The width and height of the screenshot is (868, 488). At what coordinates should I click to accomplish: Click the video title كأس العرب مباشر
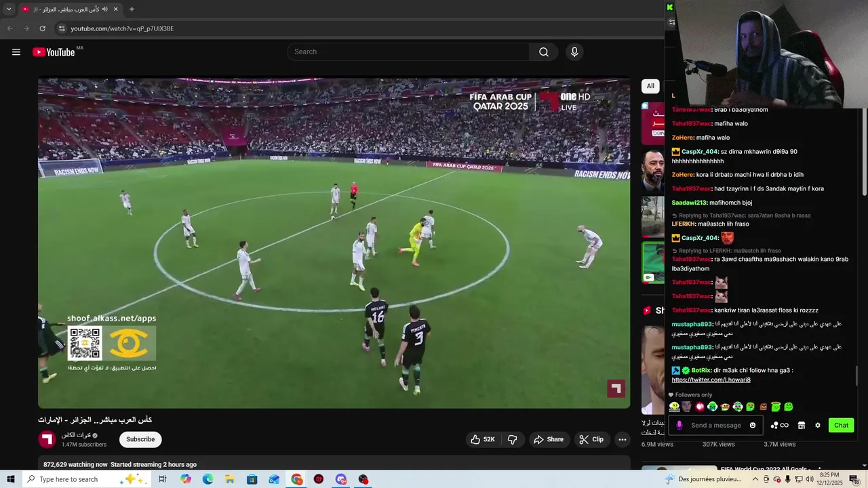[x=95, y=420]
